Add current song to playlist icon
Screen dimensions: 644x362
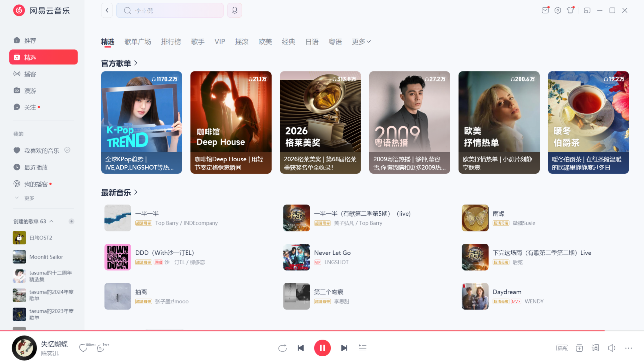(x=579, y=348)
